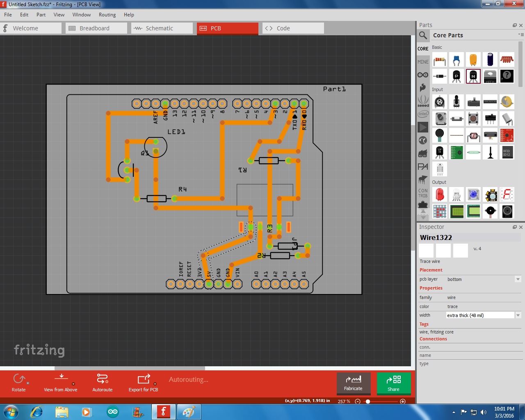
Task: Choose the pushbutton part icon
Action: 473,119
